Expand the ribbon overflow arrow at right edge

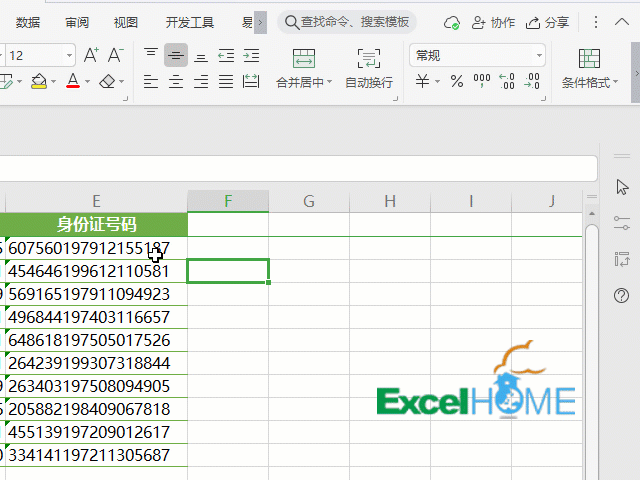click(636, 73)
